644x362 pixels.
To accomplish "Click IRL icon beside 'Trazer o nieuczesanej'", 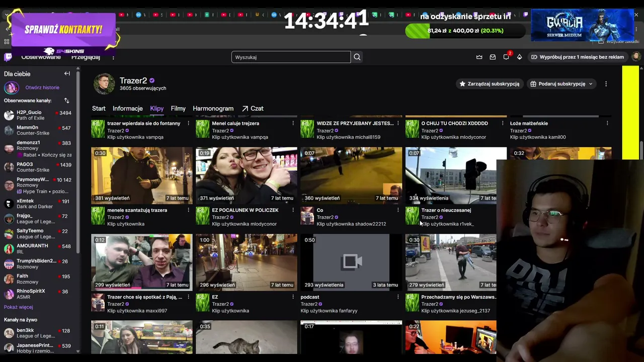I will pos(412,216).
